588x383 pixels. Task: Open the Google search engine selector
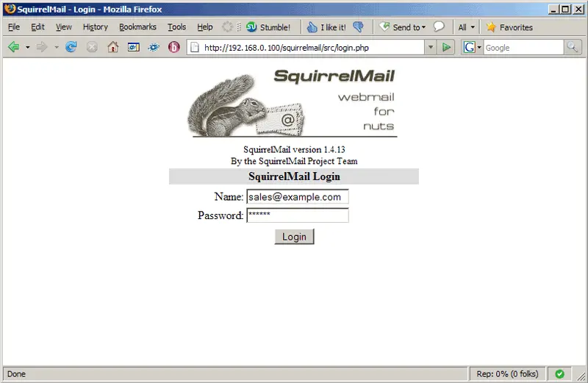pyautogui.click(x=472, y=47)
